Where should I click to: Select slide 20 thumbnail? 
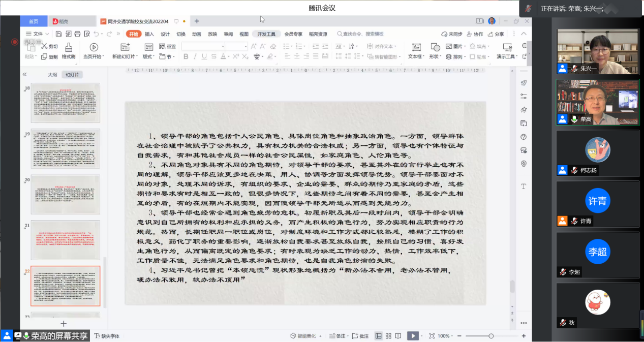65,195
